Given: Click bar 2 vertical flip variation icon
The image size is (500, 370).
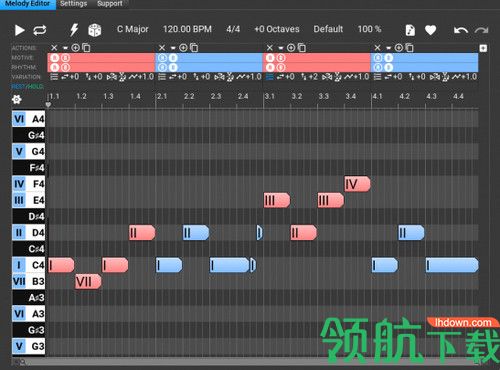Looking at the screenshot, I should [x=230, y=77].
